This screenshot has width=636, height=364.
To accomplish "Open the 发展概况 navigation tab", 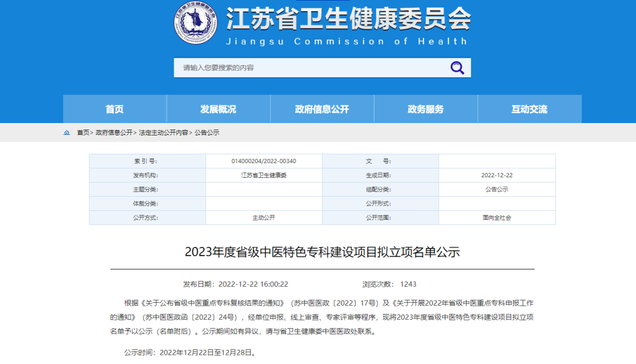I will tap(218, 109).
